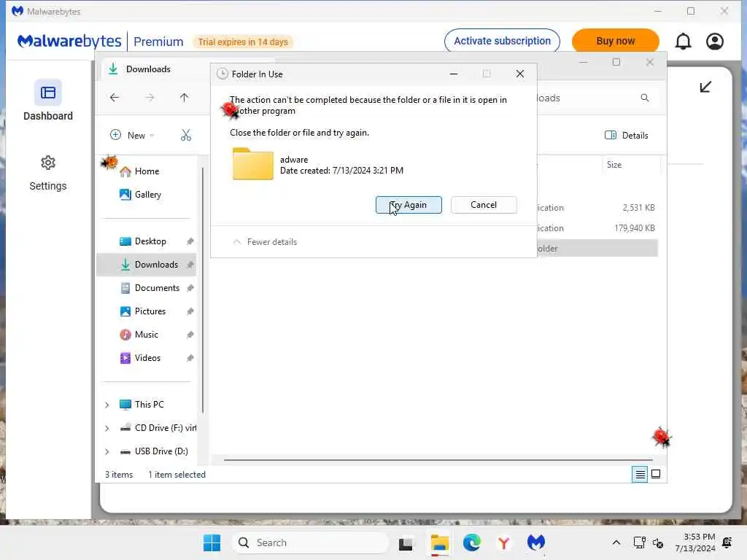Launch Microsoft Edge from the taskbar

tap(472, 542)
